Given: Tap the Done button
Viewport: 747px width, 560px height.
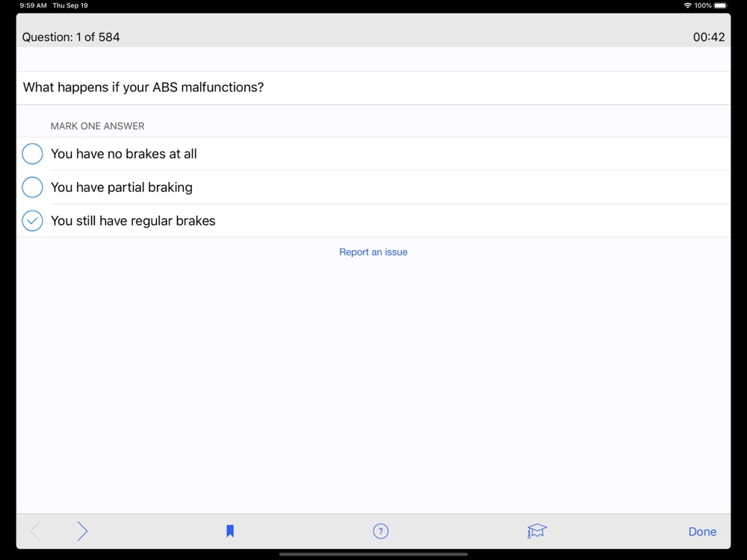Looking at the screenshot, I should pyautogui.click(x=702, y=532).
